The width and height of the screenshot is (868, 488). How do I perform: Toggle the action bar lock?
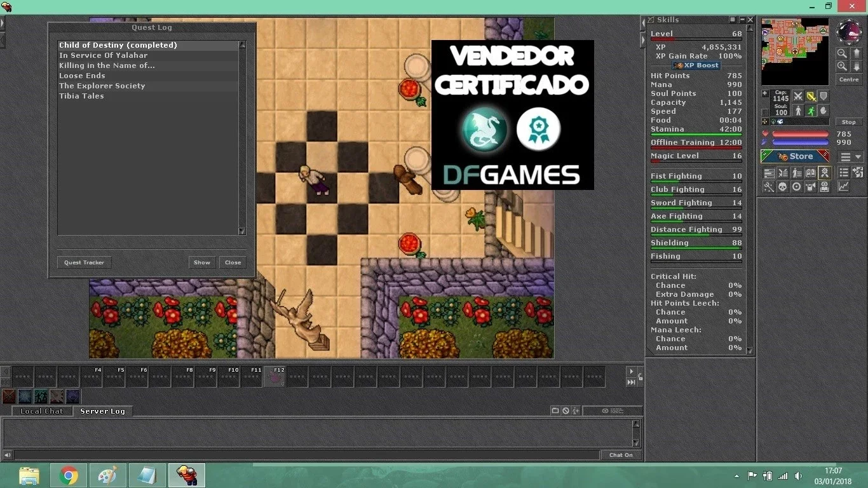tap(640, 377)
